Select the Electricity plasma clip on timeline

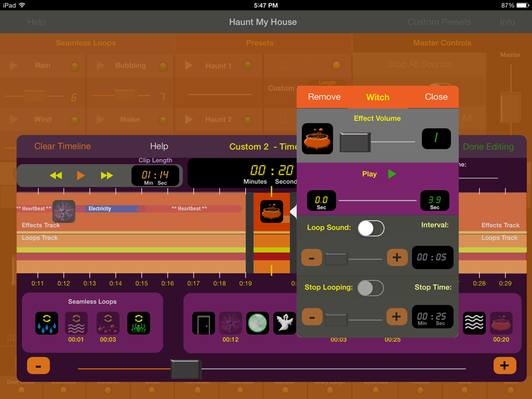pos(64,211)
